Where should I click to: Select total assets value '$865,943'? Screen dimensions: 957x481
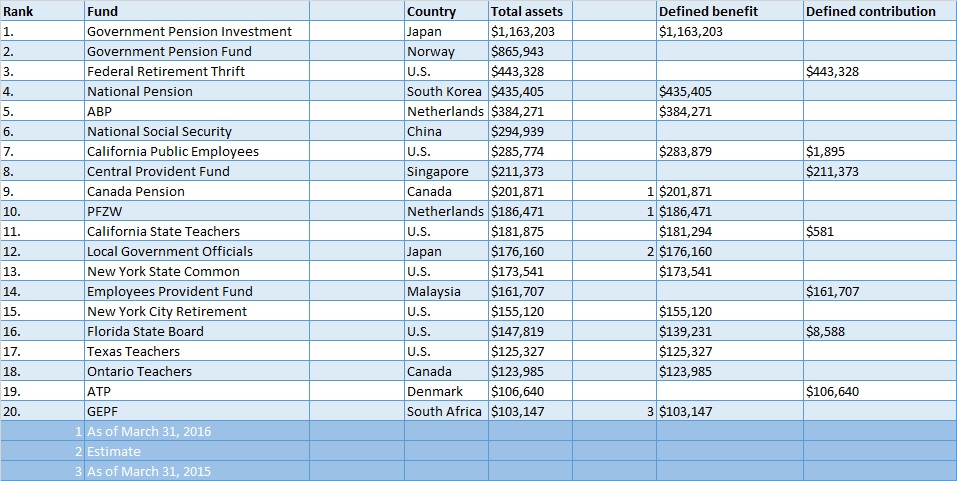coord(530,51)
